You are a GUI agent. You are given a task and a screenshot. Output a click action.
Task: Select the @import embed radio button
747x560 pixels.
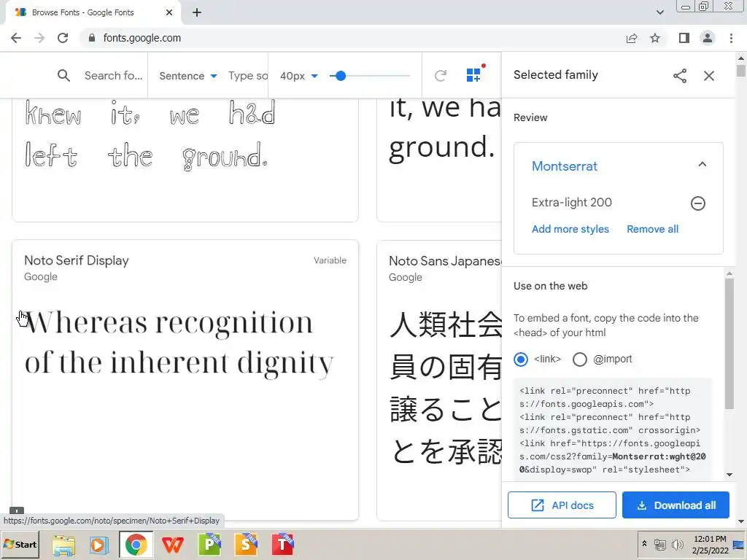[580, 359]
